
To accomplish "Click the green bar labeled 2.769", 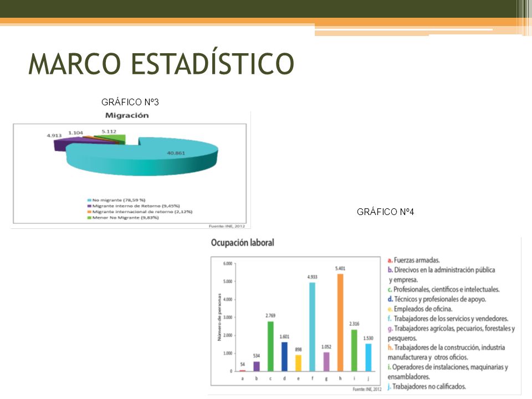I will (x=270, y=346).
